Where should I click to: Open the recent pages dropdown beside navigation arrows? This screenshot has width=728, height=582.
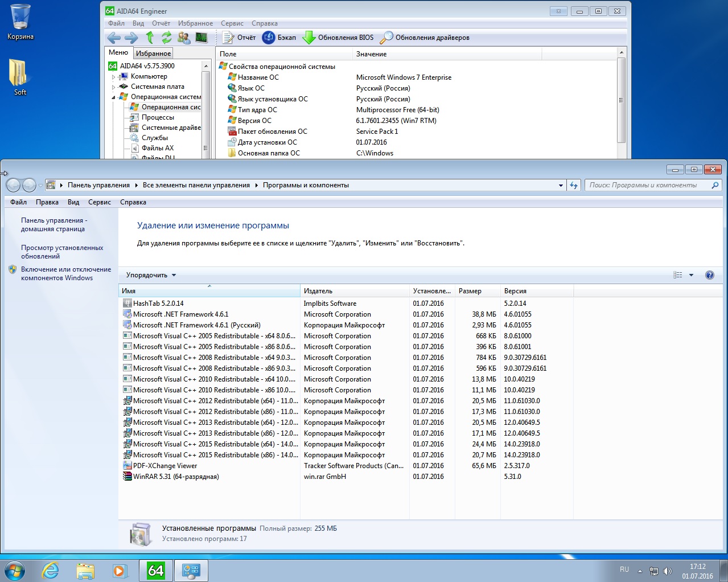coord(40,186)
